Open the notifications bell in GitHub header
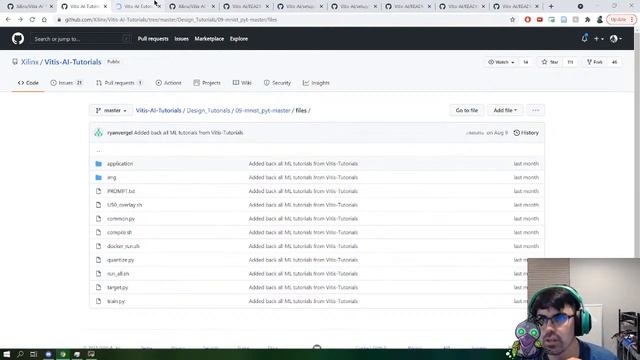 pyautogui.click(x=584, y=38)
